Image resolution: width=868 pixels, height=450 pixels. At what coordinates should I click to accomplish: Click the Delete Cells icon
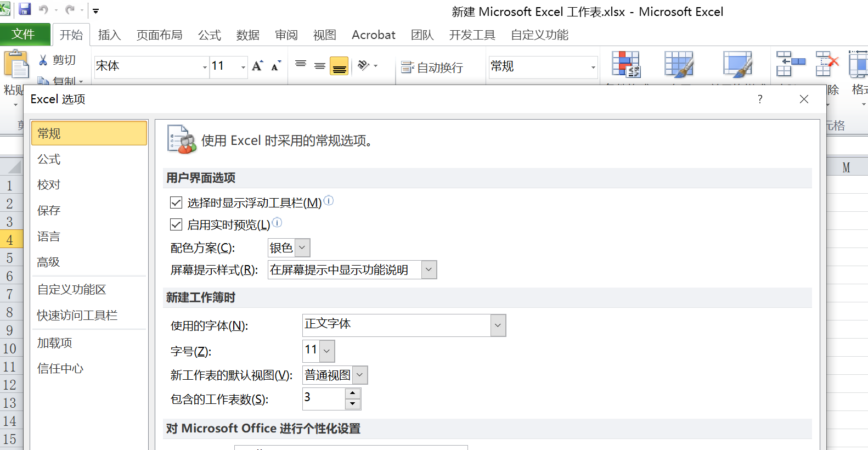click(x=827, y=64)
